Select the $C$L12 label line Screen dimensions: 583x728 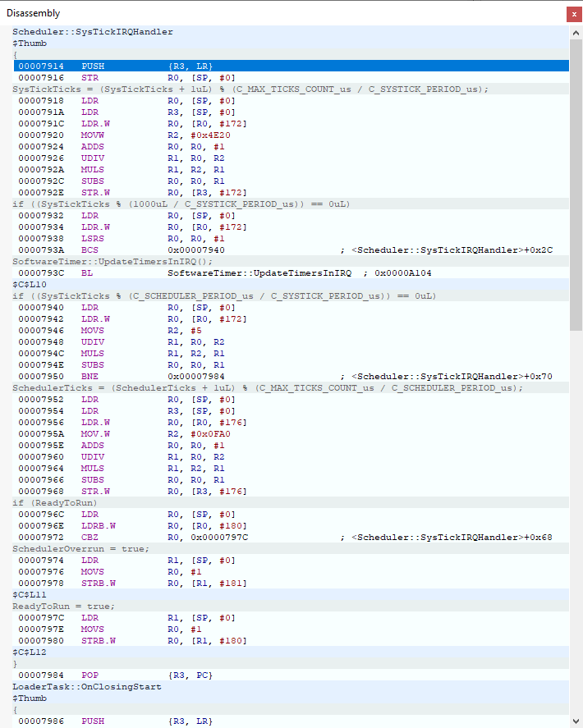coord(291,652)
